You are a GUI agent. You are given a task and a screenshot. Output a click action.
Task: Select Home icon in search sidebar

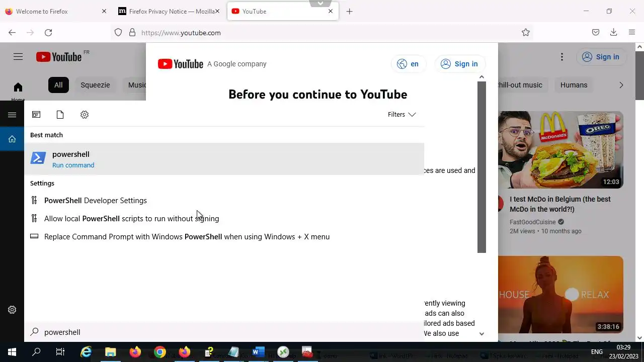pyautogui.click(x=12, y=139)
